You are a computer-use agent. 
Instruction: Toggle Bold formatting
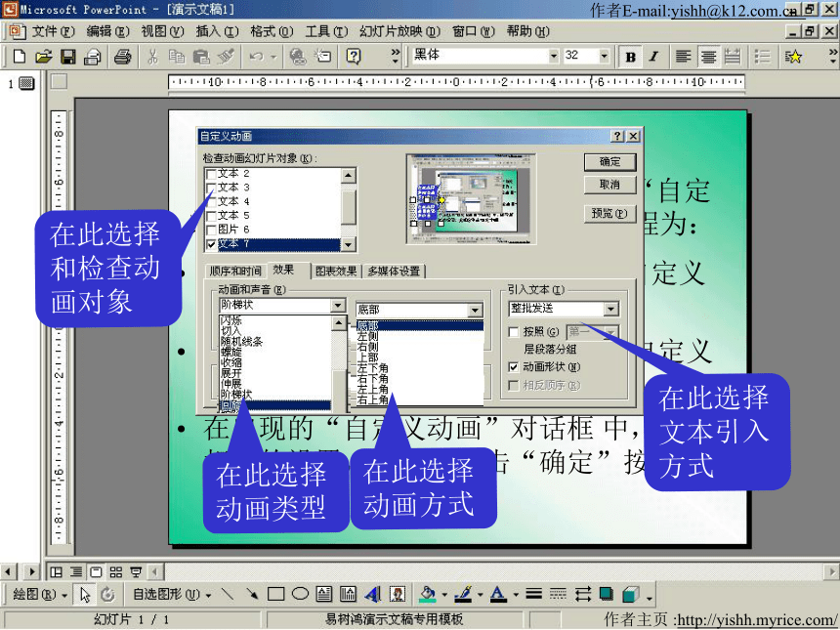click(631, 57)
